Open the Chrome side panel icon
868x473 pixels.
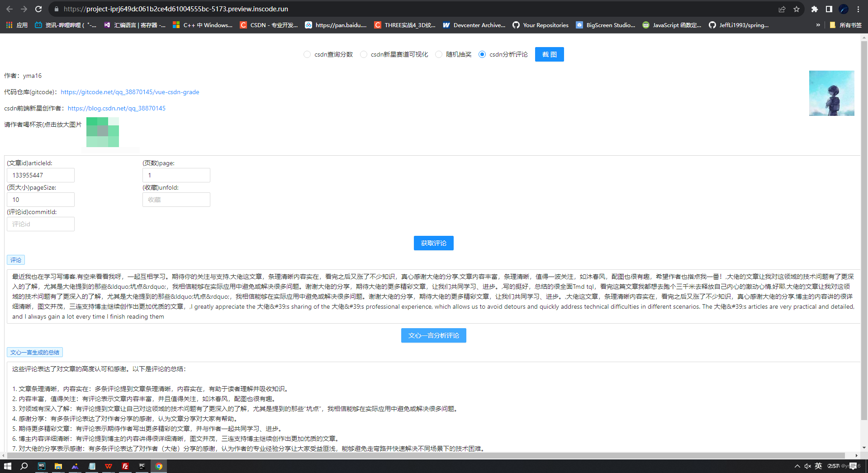coord(828,9)
